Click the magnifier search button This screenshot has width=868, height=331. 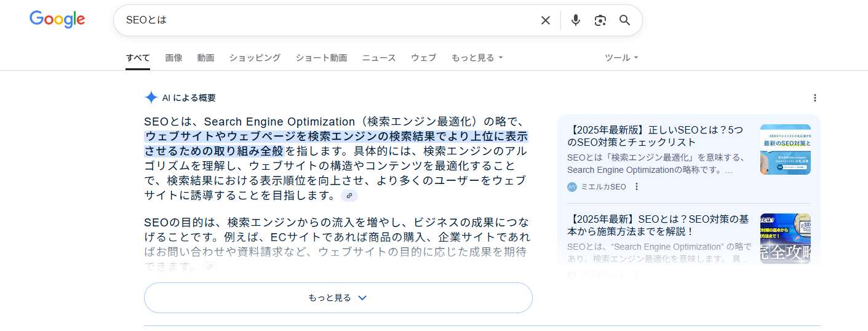coord(625,20)
